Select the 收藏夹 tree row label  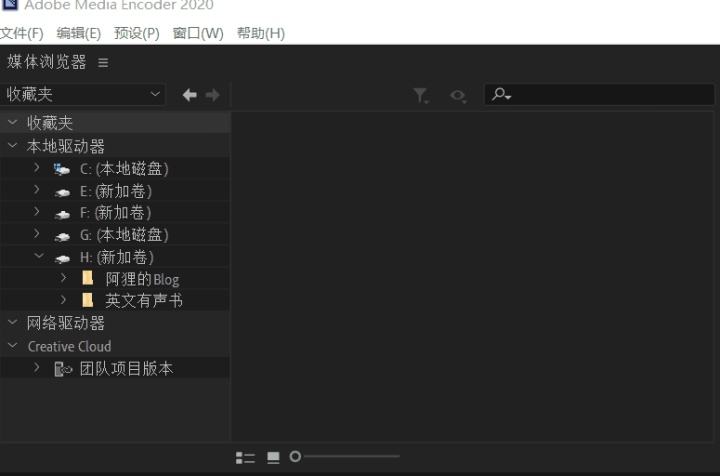pyautogui.click(x=50, y=123)
